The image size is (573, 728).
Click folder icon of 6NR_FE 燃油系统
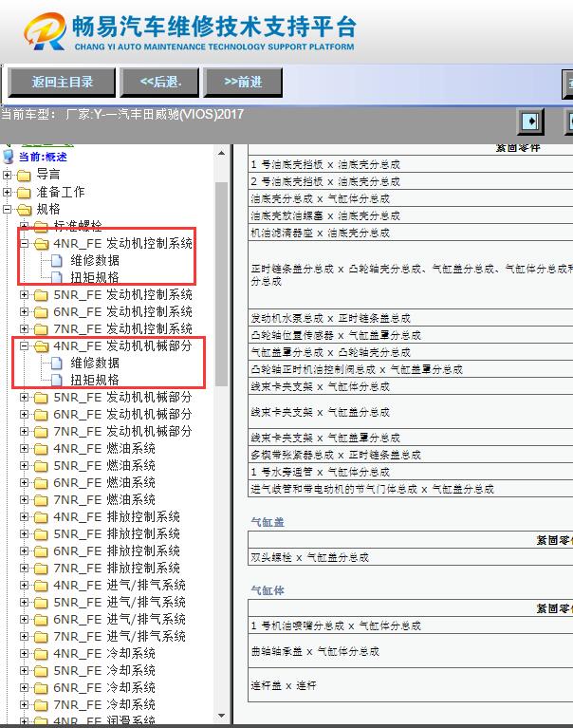(x=42, y=483)
